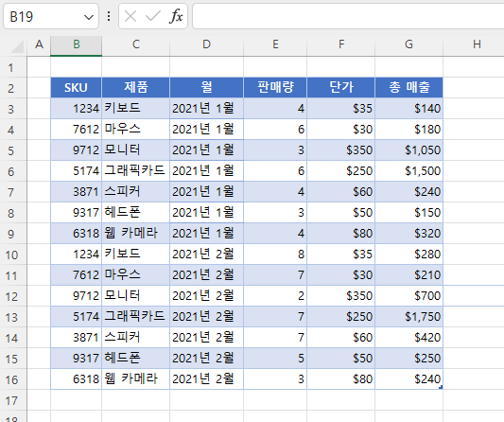
Task: Select 웹 카메라 cell in row 9
Action: click(x=135, y=234)
